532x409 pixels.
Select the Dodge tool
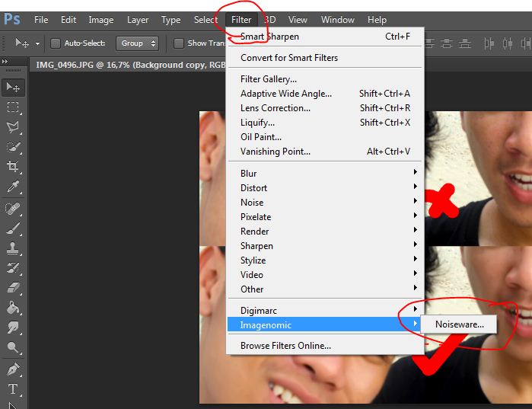13,347
